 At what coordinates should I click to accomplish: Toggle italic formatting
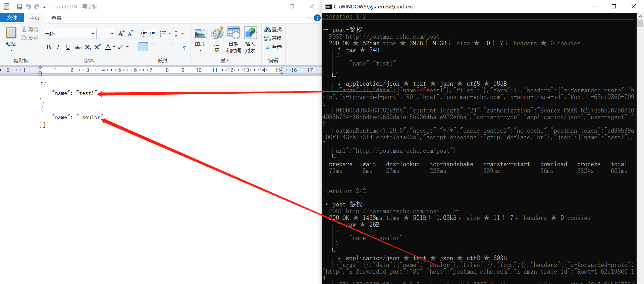coord(58,47)
